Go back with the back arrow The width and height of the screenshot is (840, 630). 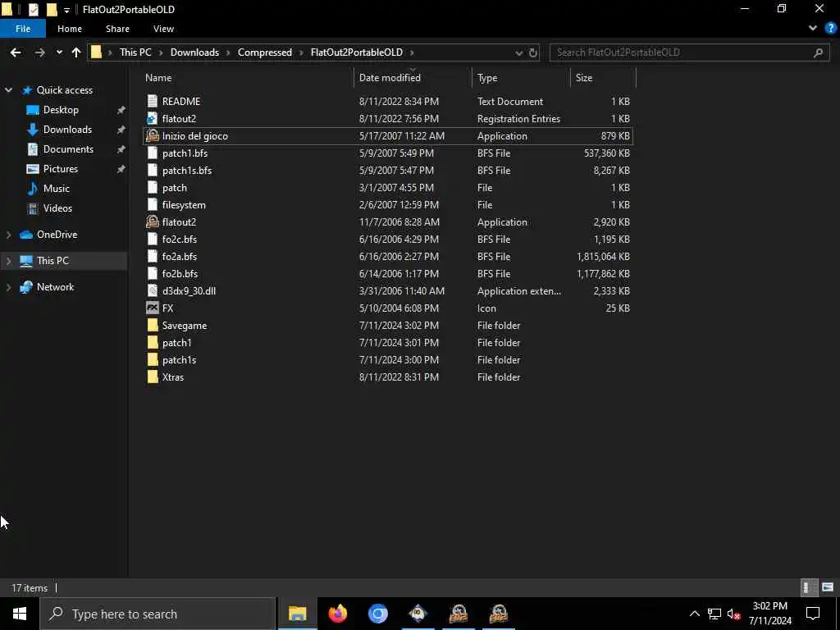click(16, 52)
